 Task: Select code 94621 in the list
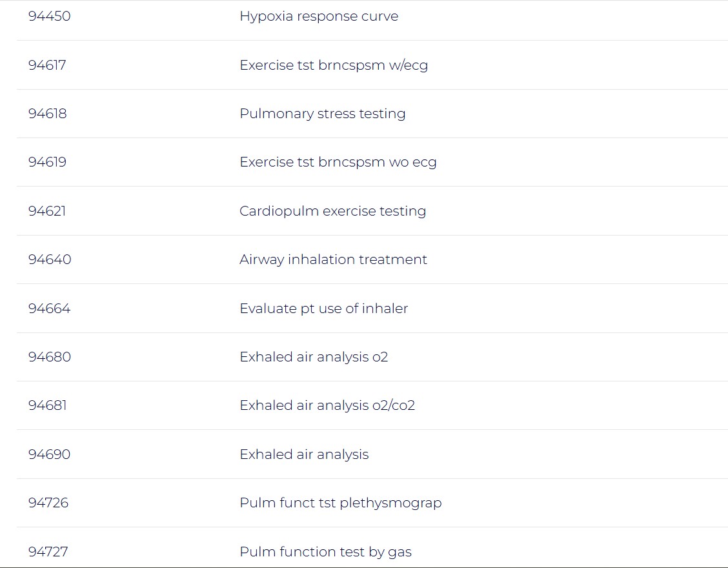(47, 211)
